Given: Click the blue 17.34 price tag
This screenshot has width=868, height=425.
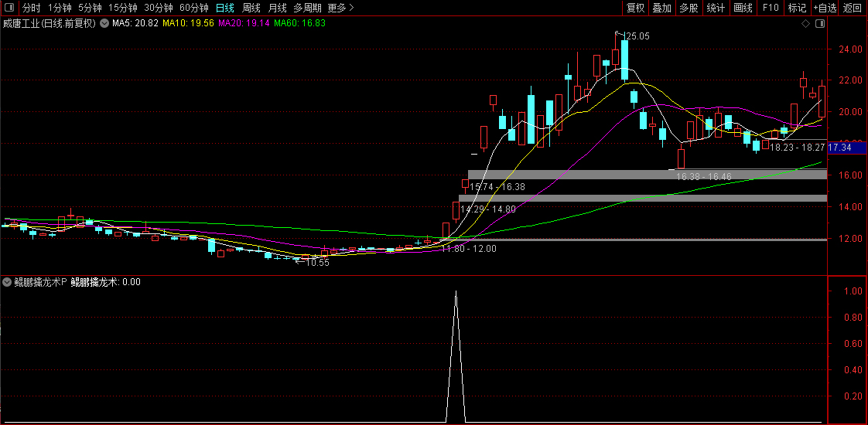Looking at the screenshot, I should click(x=847, y=148).
